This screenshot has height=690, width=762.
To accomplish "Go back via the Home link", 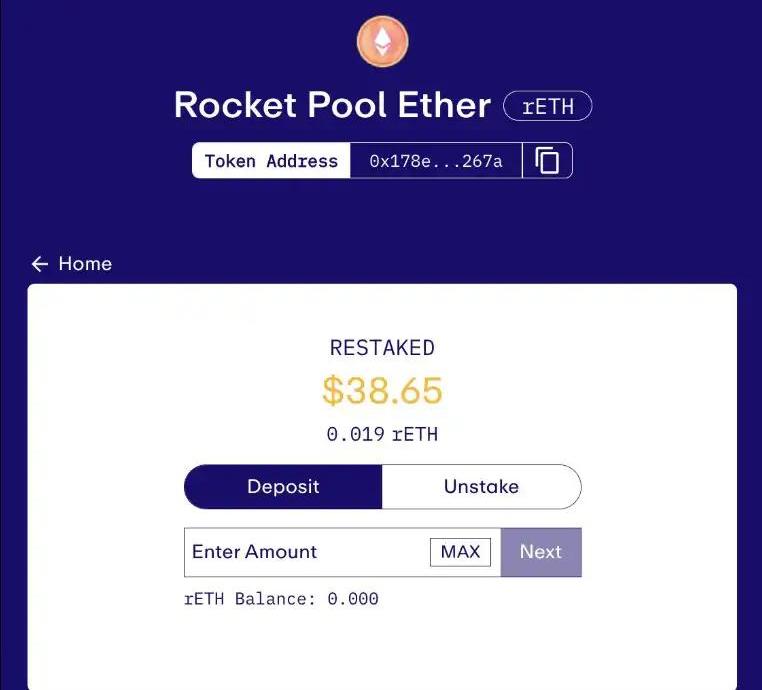I will coord(85,264).
